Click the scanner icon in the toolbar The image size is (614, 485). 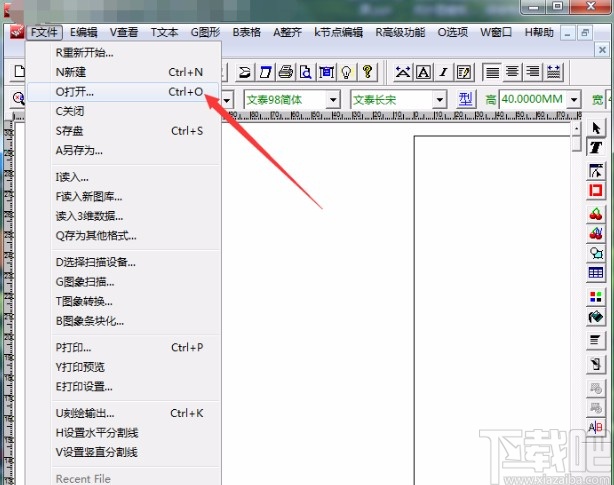point(245,72)
